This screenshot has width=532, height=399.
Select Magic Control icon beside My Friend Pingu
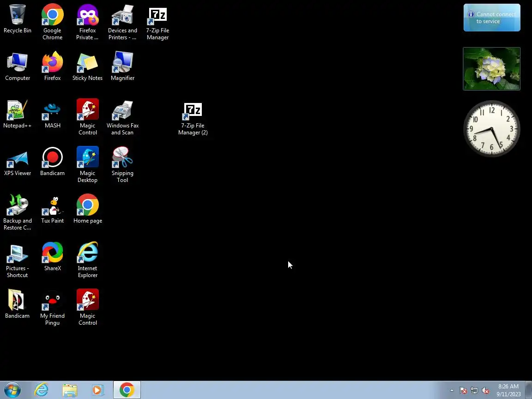88,307
